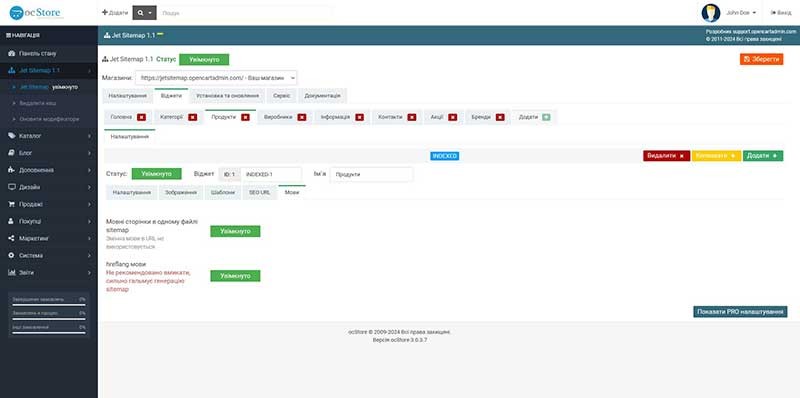
Task: Toggle widget Статус Увімкнуто switch
Action: [157, 174]
